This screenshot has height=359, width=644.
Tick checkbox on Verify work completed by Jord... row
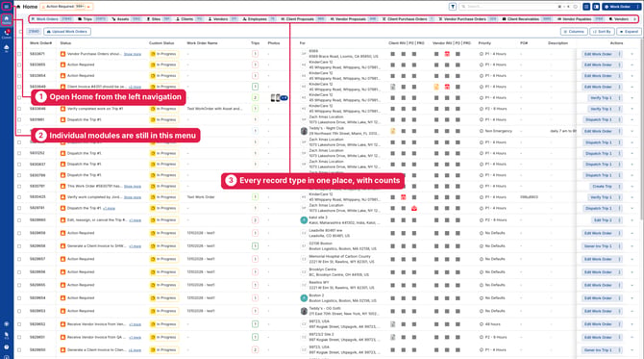(19, 197)
